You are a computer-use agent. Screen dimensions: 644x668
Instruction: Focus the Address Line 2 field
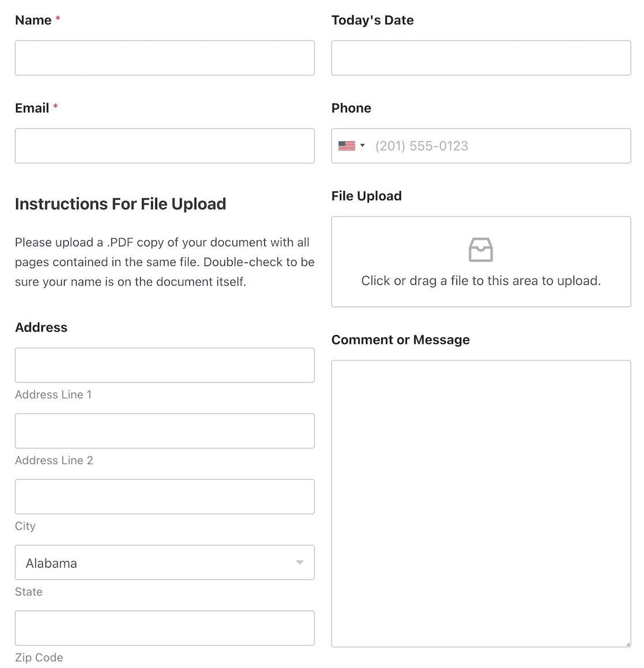[x=164, y=431]
